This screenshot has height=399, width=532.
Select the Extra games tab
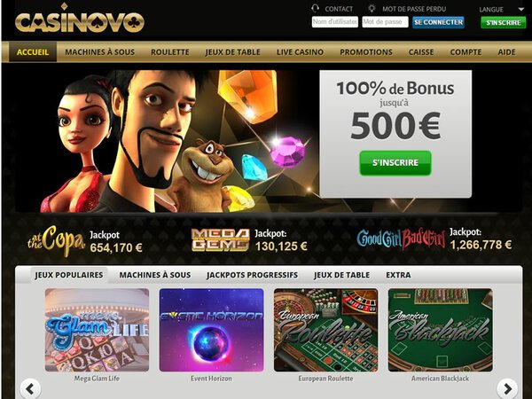click(x=398, y=275)
